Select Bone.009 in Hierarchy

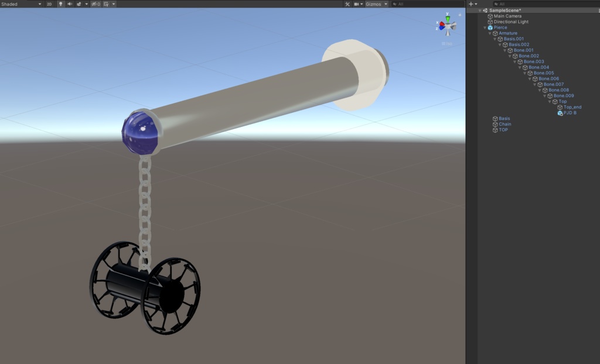[564, 95]
